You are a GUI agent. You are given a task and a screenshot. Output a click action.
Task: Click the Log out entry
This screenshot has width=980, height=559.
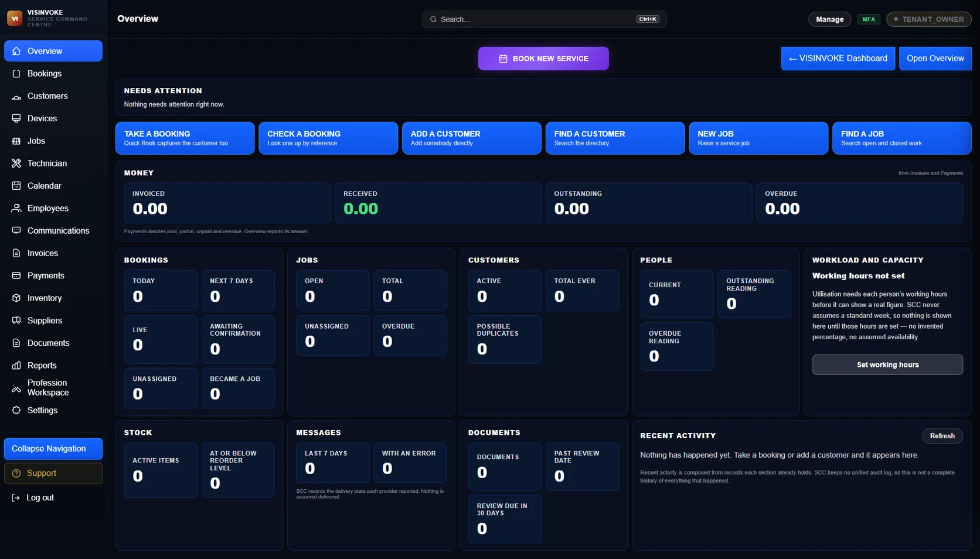coord(53,497)
